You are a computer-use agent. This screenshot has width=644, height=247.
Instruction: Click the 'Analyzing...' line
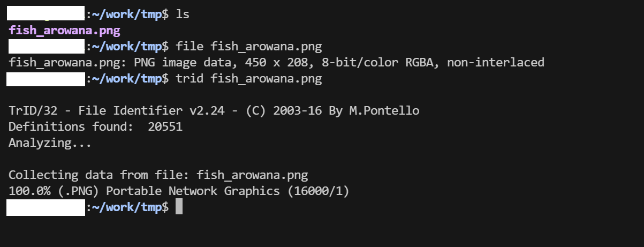pyautogui.click(x=50, y=143)
